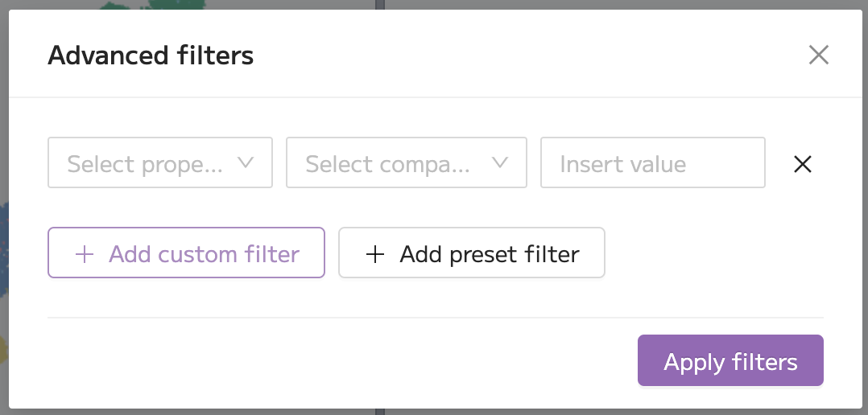This screenshot has height=415, width=868.
Task: Click the 'Select prope...' placeholder text
Action: [145, 164]
